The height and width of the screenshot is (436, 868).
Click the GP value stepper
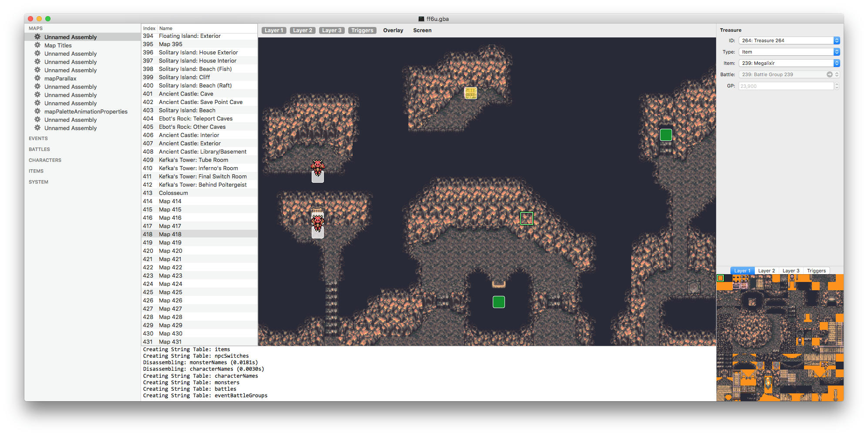pyautogui.click(x=837, y=86)
